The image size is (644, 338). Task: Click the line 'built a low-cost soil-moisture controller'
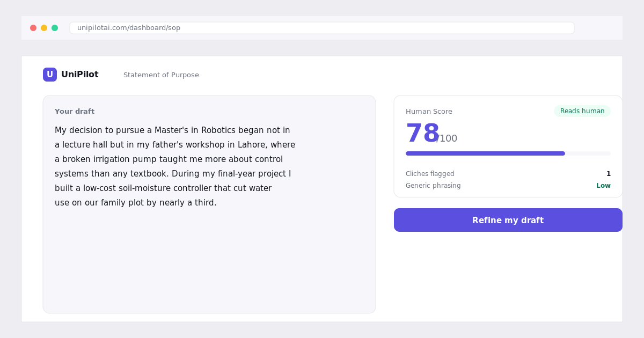point(163,188)
